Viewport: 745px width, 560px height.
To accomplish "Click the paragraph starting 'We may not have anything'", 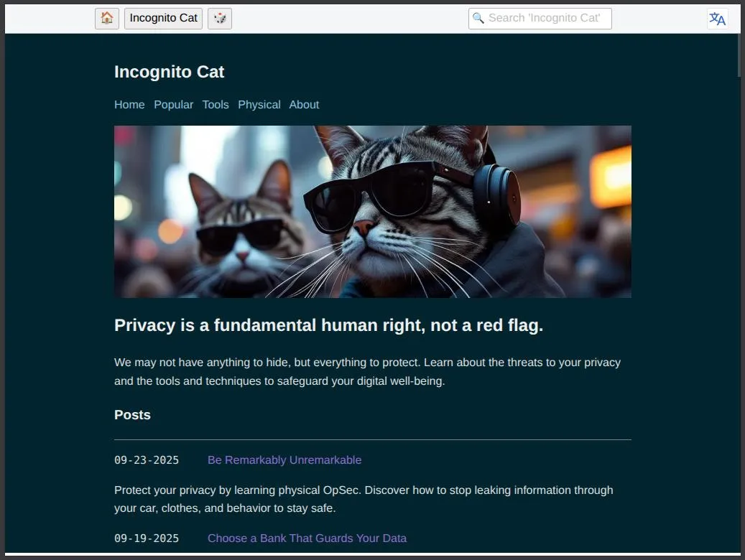I will click(367, 371).
